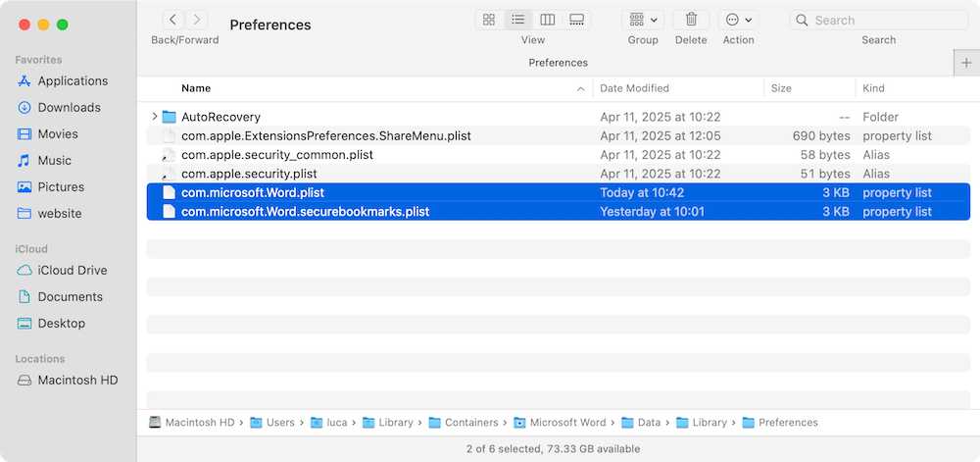Select the AutoRecovery folder icon
This screenshot has height=462, width=980.
(169, 117)
